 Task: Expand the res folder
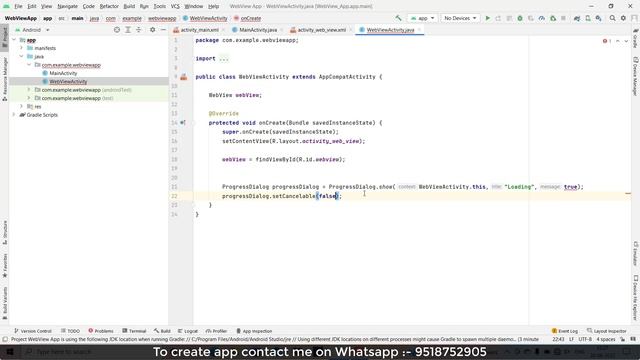tap(22, 107)
